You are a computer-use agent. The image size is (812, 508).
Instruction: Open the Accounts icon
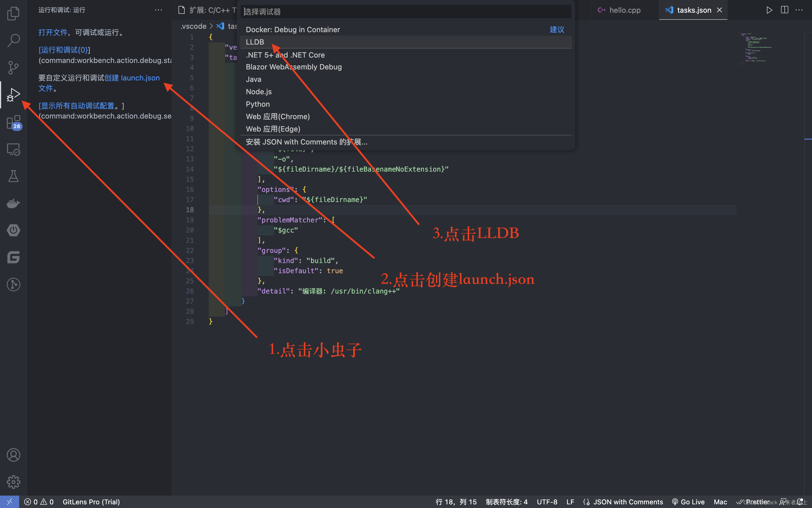pos(14,455)
